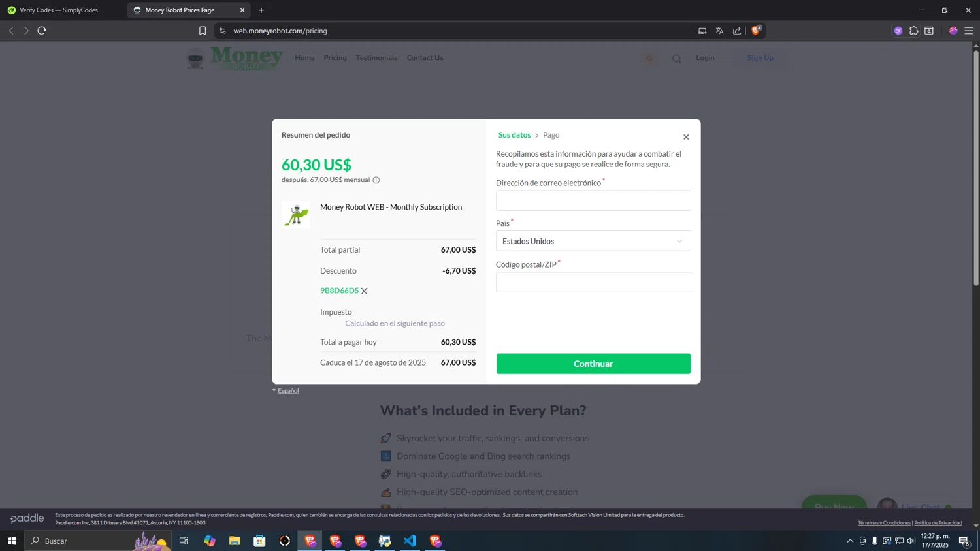Toggle the light/dark theme sun icon

point(649,59)
